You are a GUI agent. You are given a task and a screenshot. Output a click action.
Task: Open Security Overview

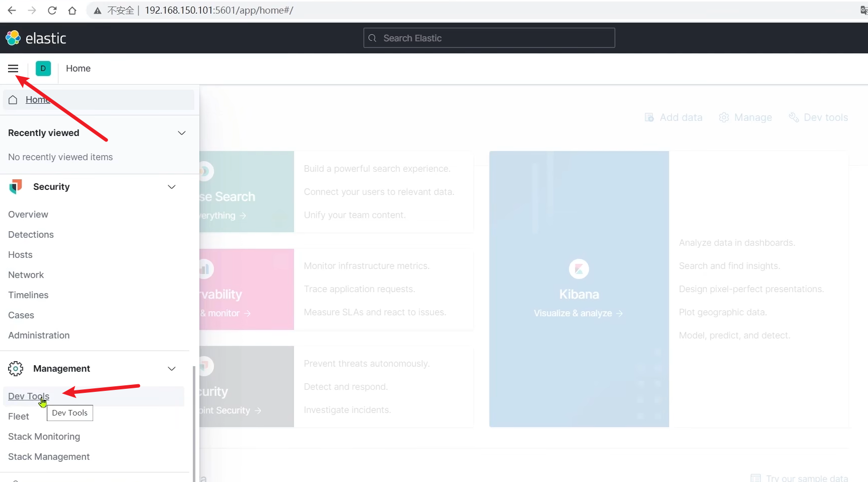click(x=28, y=215)
